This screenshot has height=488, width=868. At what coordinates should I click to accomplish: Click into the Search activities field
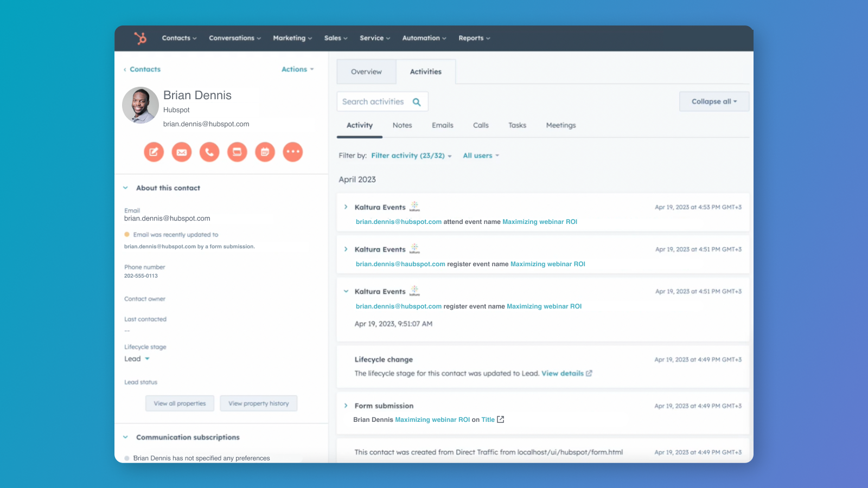pos(373,102)
